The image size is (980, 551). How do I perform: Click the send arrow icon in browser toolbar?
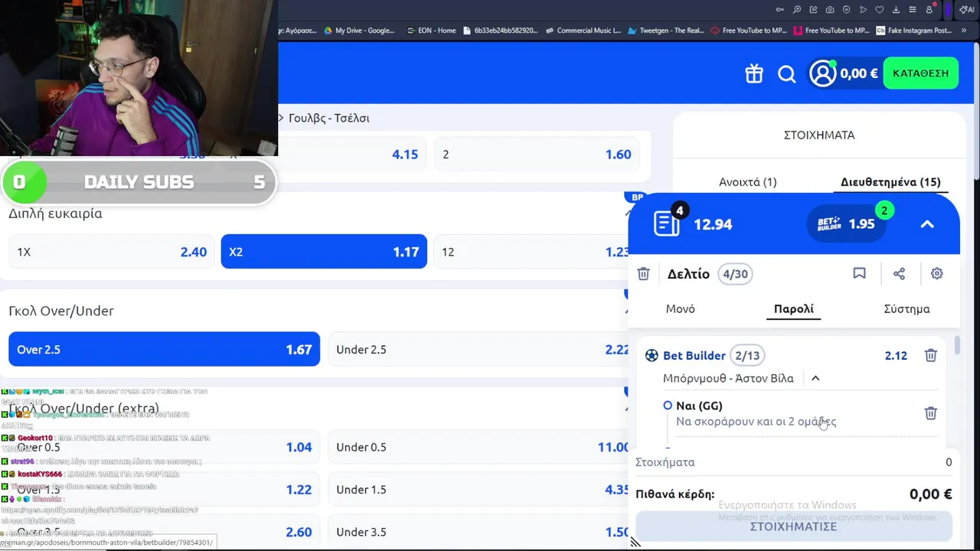[863, 10]
